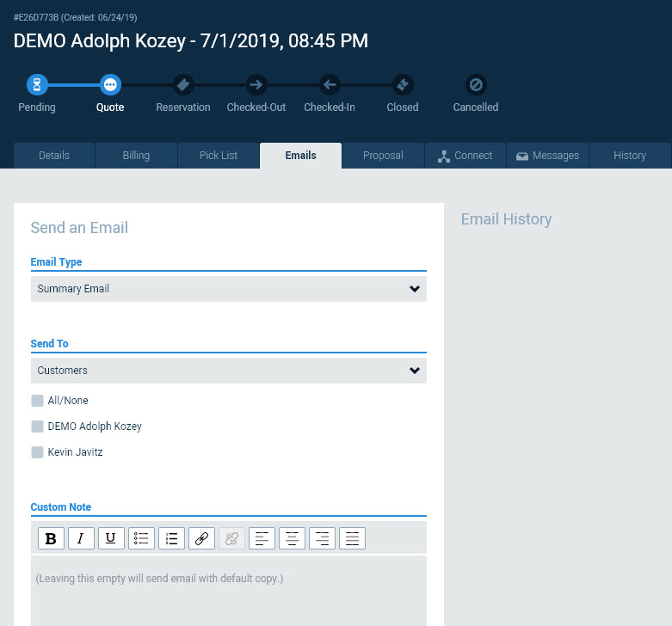Mark order Closed via its icon
The height and width of the screenshot is (626, 672).
(x=403, y=85)
